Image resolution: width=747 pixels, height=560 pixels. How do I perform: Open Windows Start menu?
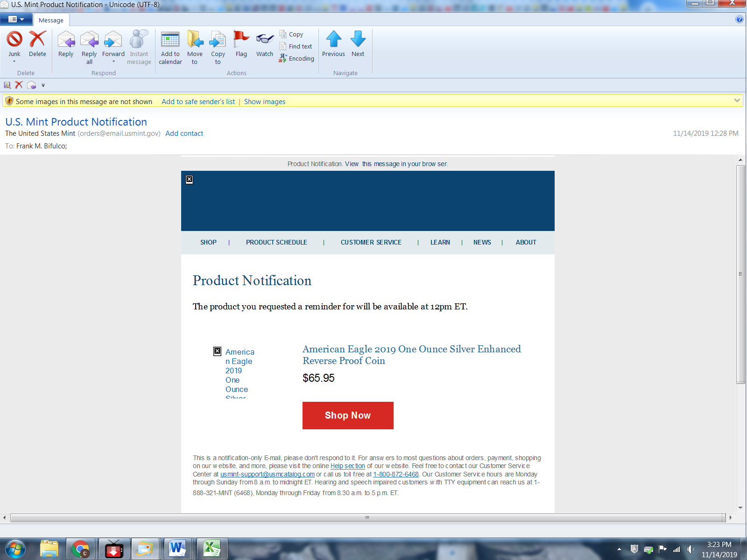(15, 549)
